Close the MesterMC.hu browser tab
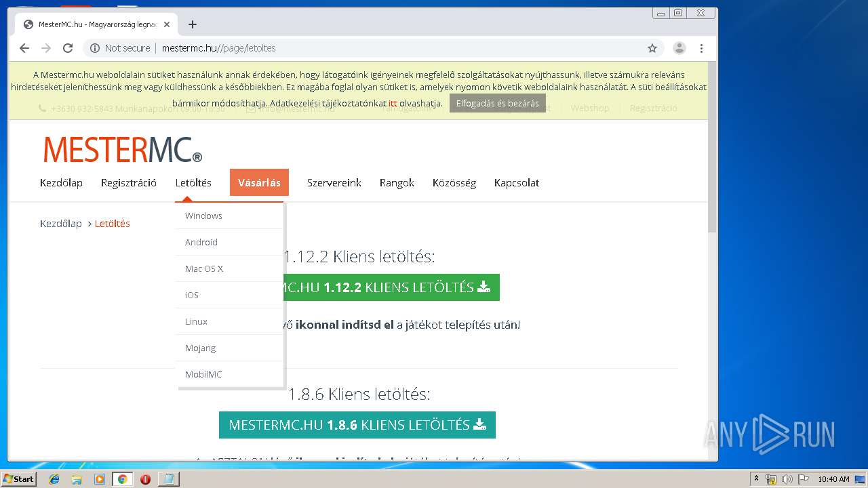868x488 pixels. [x=167, y=24]
